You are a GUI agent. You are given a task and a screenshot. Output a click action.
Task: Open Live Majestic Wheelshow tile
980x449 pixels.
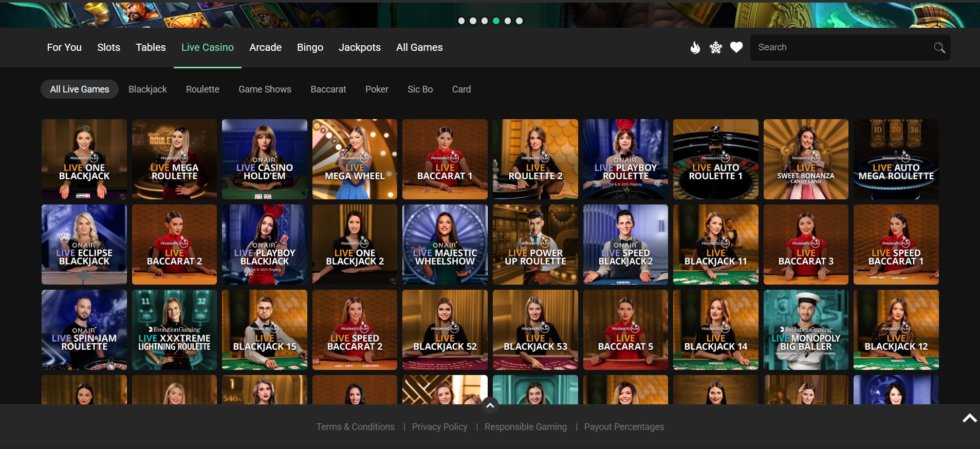pos(445,245)
